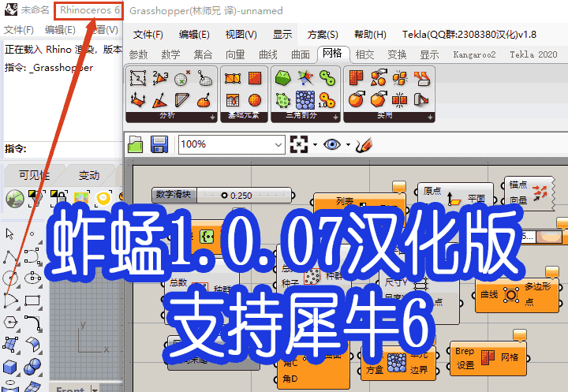Click the Rhino Polygon hexagon tool
The image size is (568, 392).
10,323
